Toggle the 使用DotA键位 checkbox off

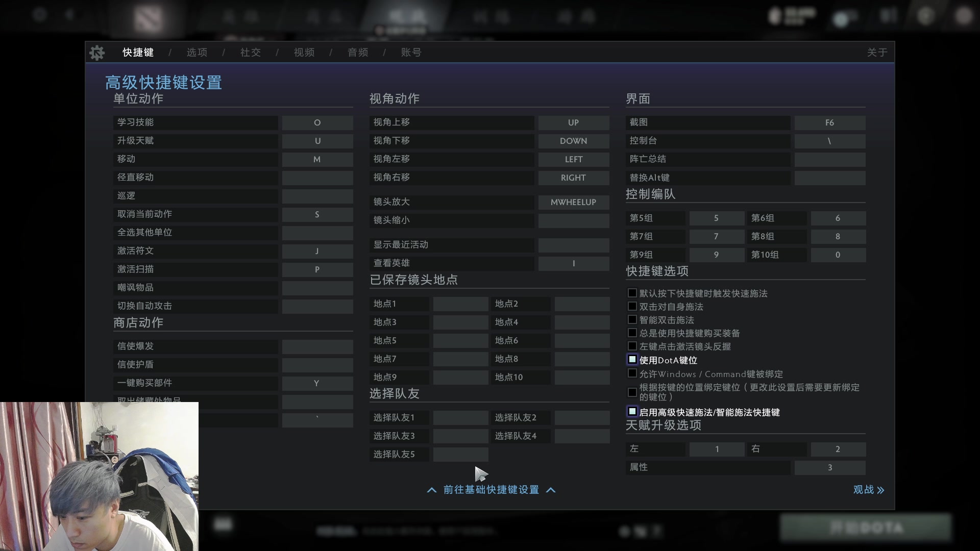632,359
